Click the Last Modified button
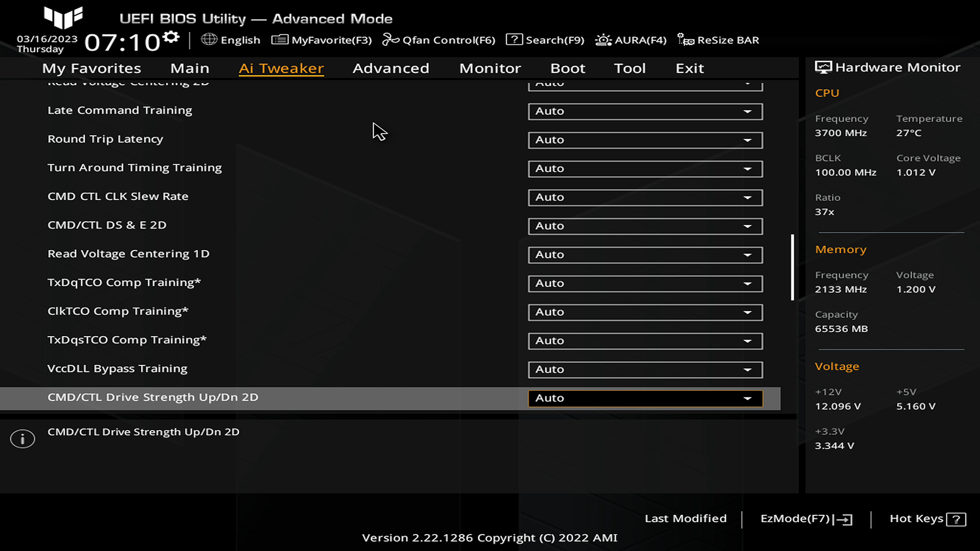 click(x=686, y=518)
